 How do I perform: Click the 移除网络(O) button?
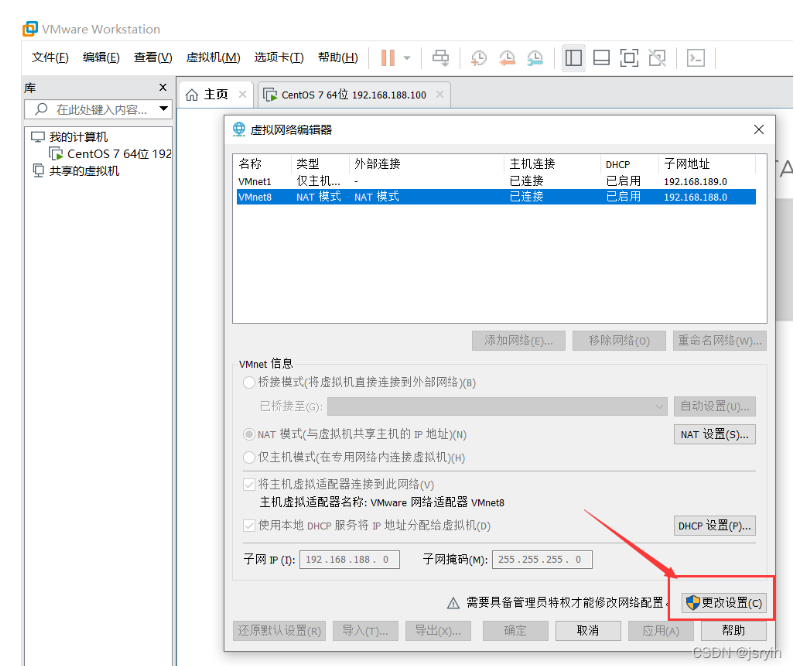[x=619, y=340]
